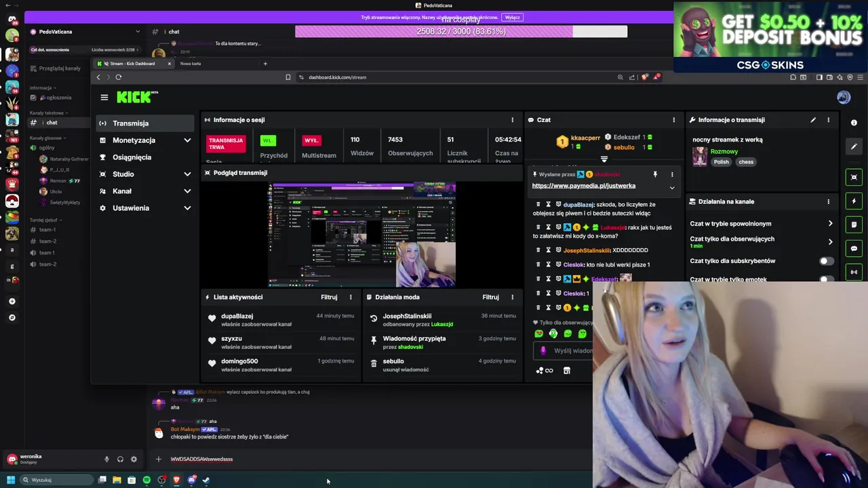This screenshot has width=868, height=488.
Task: Open team-1 text channel in Discord
Action: [x=47, y=230]
